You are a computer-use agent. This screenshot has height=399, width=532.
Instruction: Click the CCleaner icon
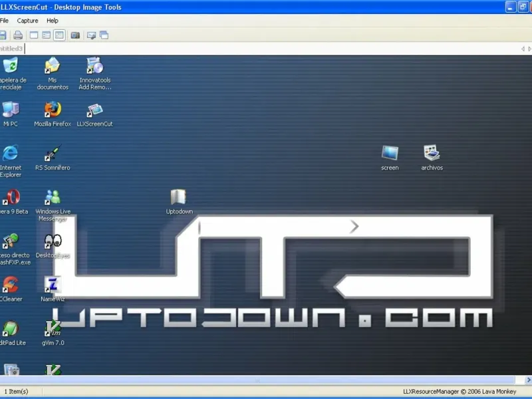tap(11, 285)
